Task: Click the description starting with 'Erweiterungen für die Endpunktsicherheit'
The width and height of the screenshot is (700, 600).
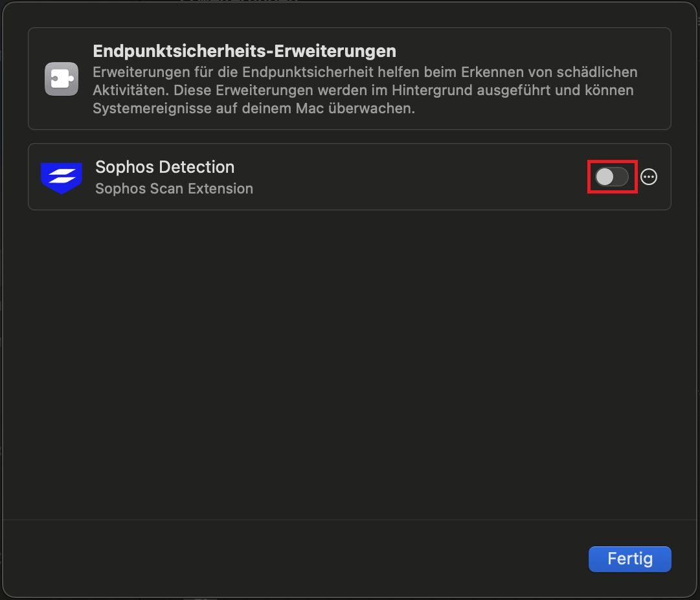Action: (x=365, y=90)
